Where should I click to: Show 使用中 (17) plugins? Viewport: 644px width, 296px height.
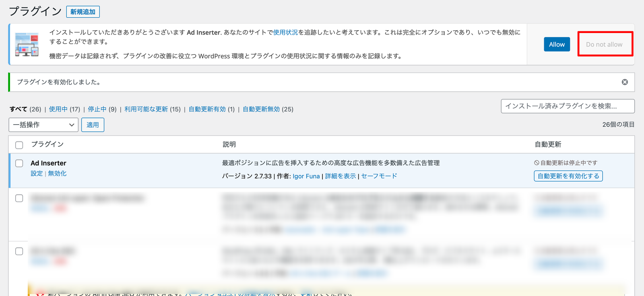64,109
